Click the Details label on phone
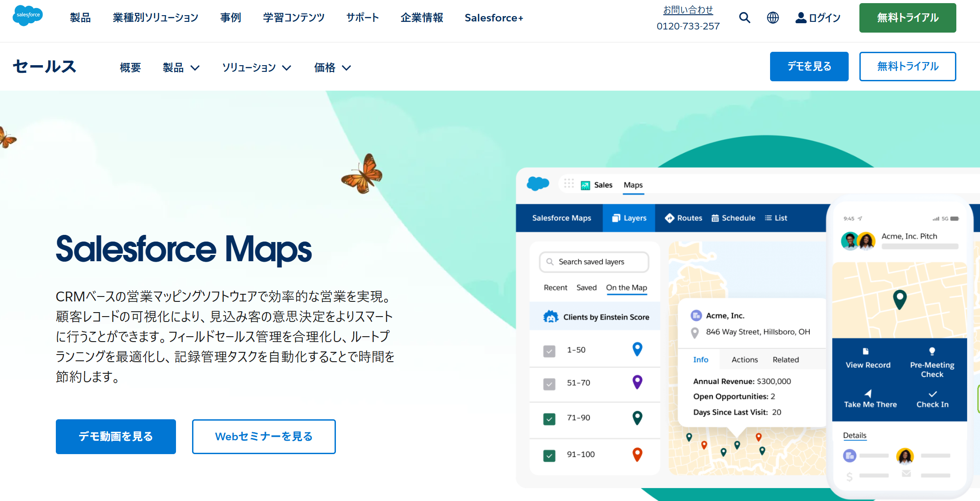This screenshot has height=501, width=980. 854,435
